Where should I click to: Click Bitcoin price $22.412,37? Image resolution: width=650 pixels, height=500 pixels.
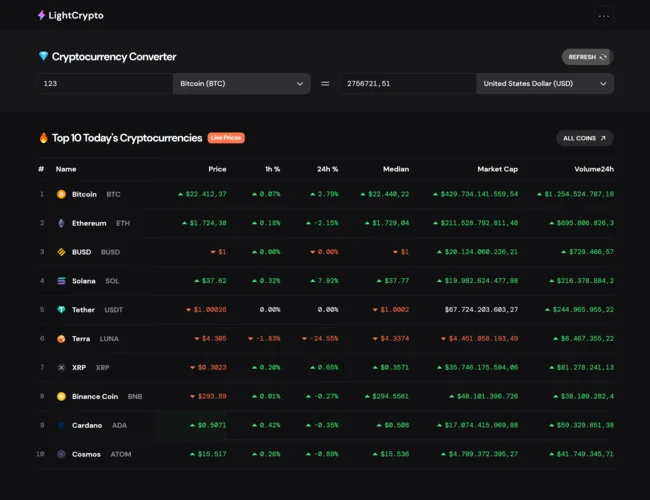coord(206,194)
